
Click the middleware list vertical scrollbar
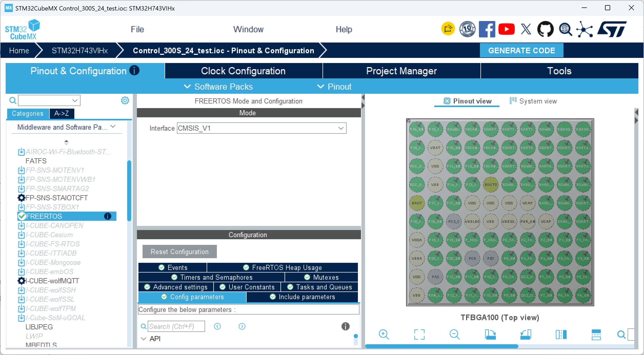tap(129, 191)
